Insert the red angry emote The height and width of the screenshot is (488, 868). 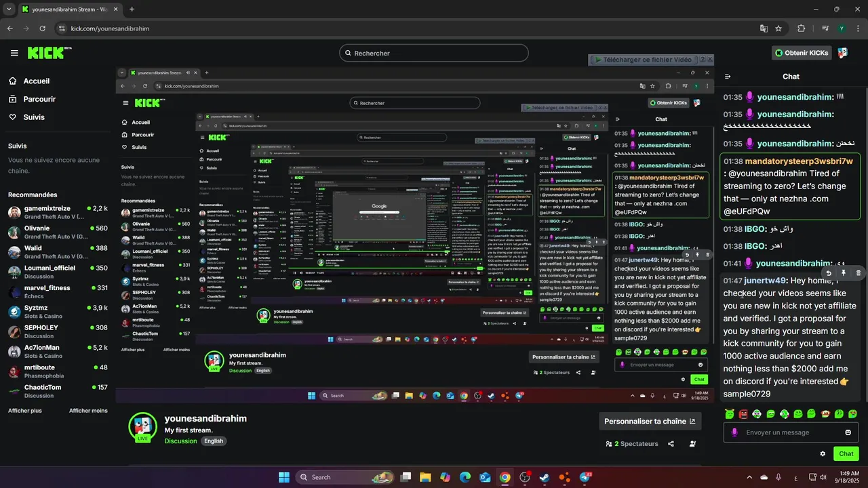[x=743, y=413]
